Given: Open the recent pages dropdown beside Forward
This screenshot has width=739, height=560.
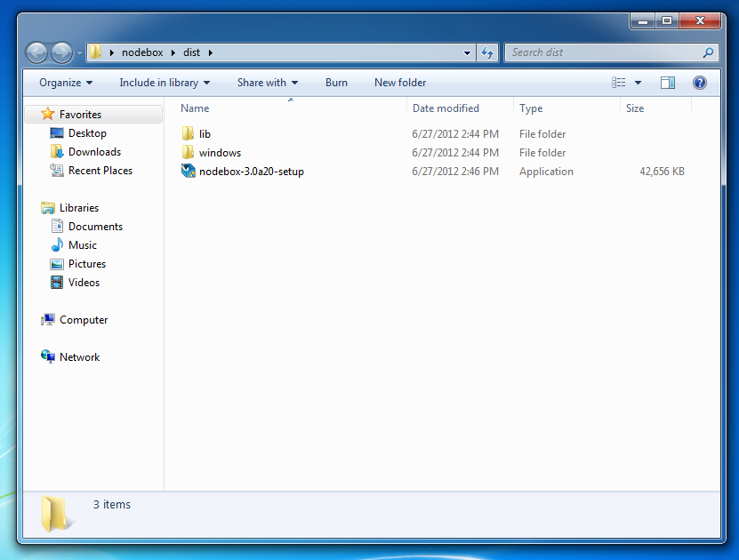Looking at the screenshot, I should tap(79, 53).
